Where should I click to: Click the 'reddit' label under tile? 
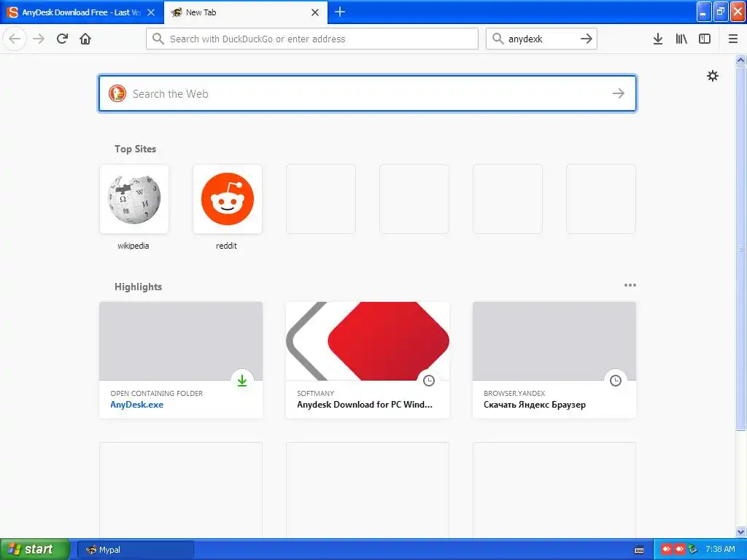click(x=226, y=246)
